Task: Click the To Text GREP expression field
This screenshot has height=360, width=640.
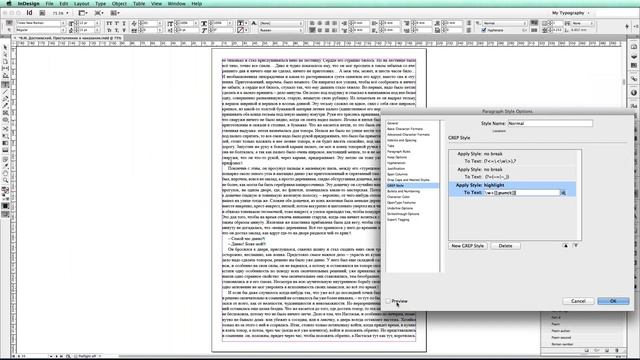Action: tap(522, 193)
